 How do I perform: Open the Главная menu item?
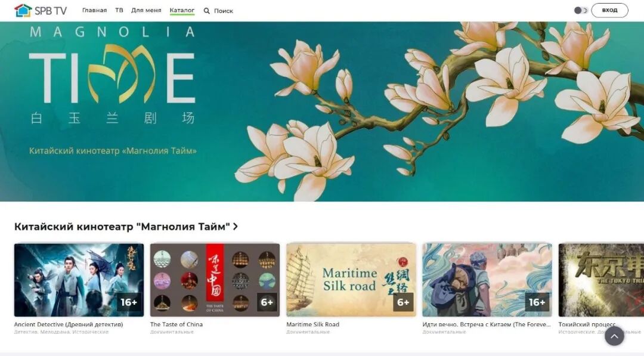coord(94,10)
